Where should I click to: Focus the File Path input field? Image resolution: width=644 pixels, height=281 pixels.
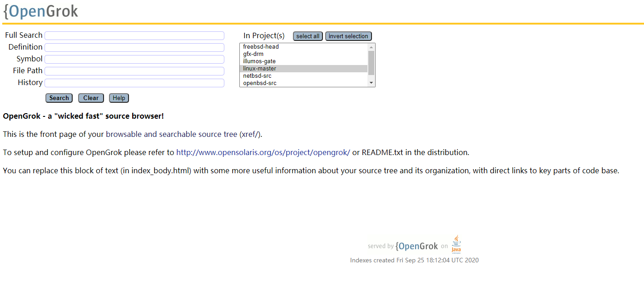(x=134, y=71)
